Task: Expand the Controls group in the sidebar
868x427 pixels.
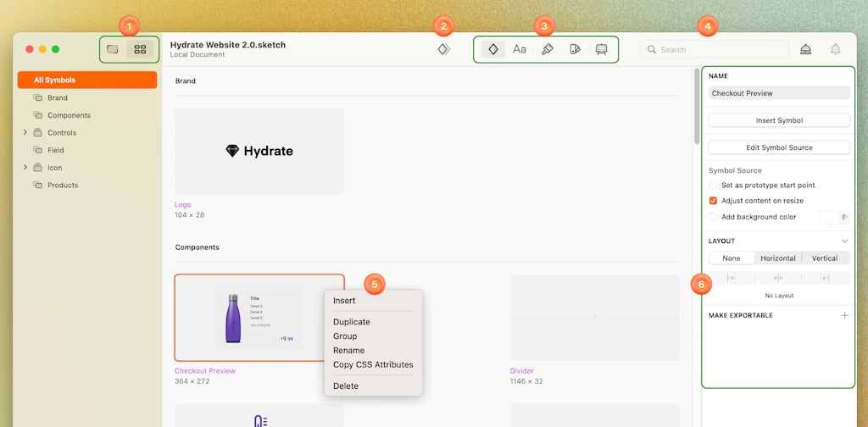Action: pyautogui.click(x=25, y=133)
